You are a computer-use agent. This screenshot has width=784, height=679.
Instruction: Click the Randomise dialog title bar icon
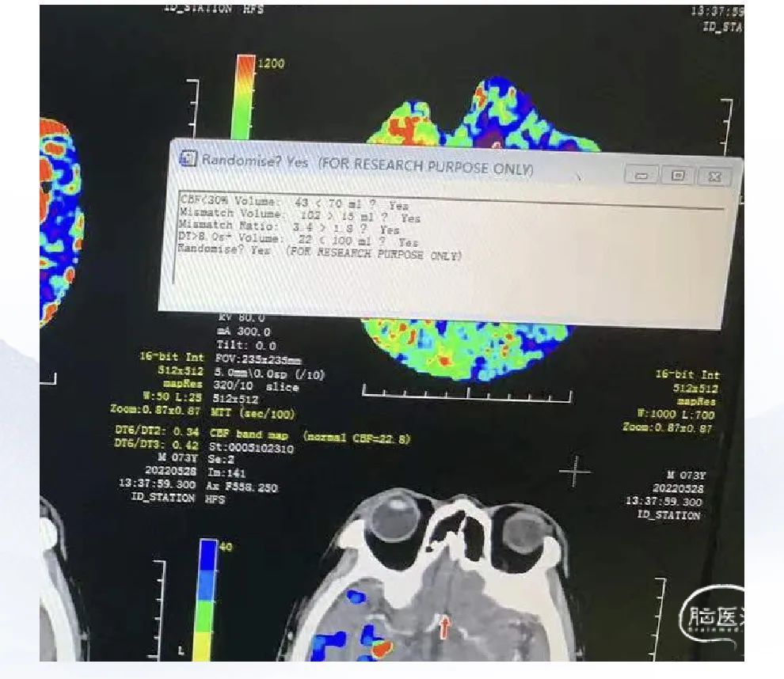coord(188,158)
